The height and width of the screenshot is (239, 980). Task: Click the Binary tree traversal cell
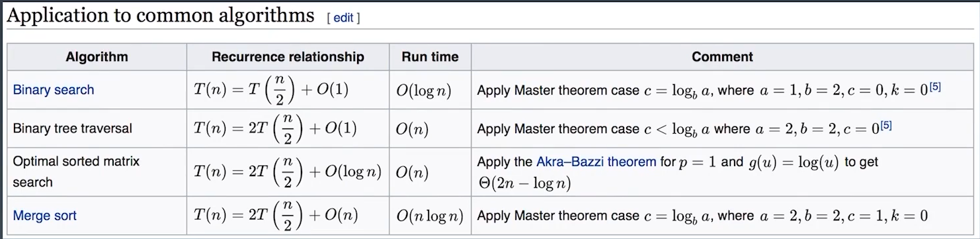click(x=97, y=128)
